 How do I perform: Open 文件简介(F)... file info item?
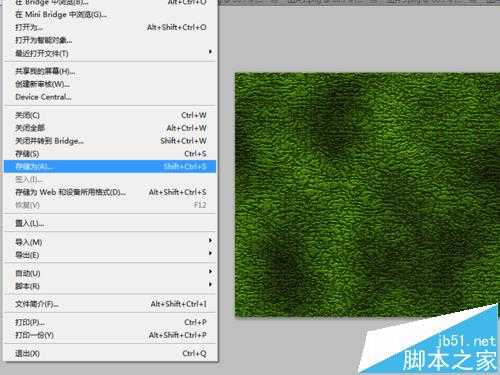tap(110, 304)
